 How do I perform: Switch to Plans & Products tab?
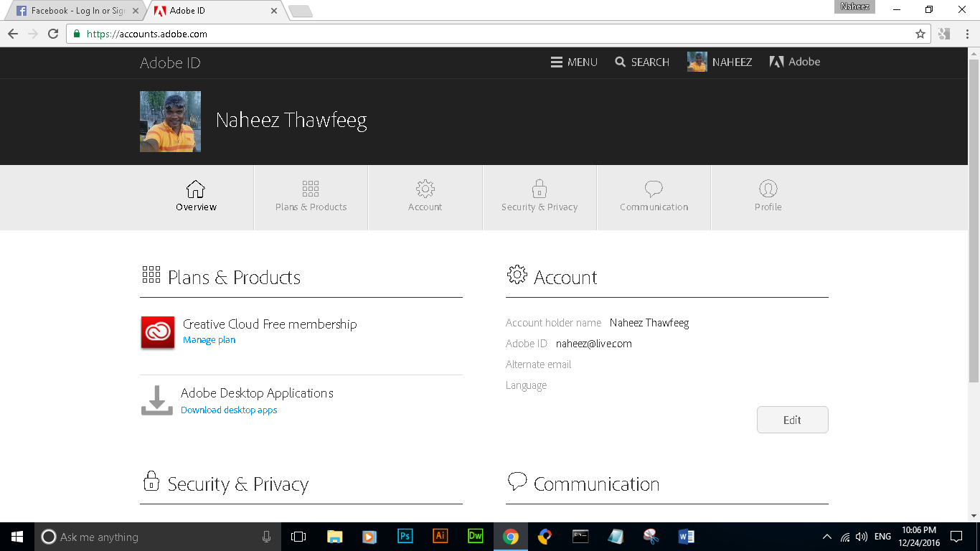click(311, 197)
